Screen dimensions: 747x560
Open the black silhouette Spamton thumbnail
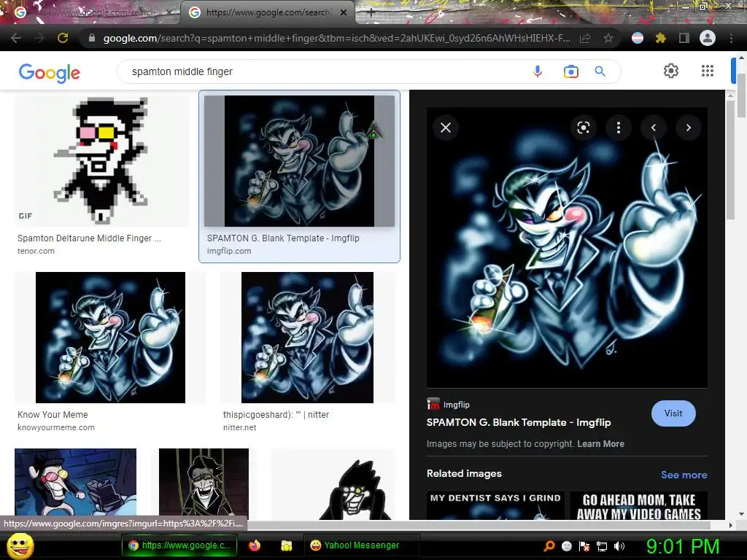(333, 484)
